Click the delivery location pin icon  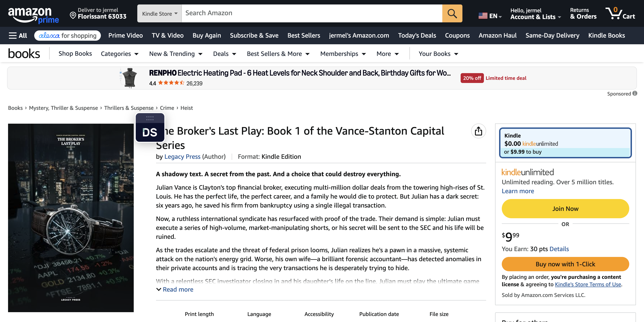73,15
